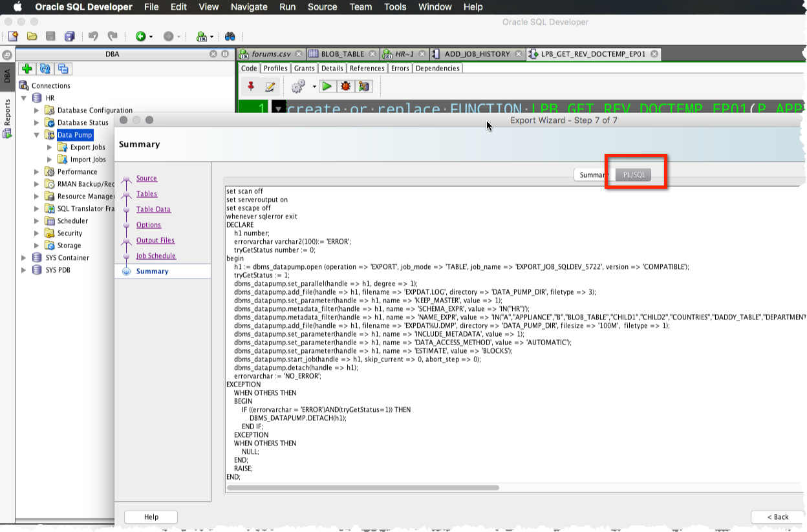Go to Job Schedule wizard step
The image size is (807, 532).
point(156,256)
